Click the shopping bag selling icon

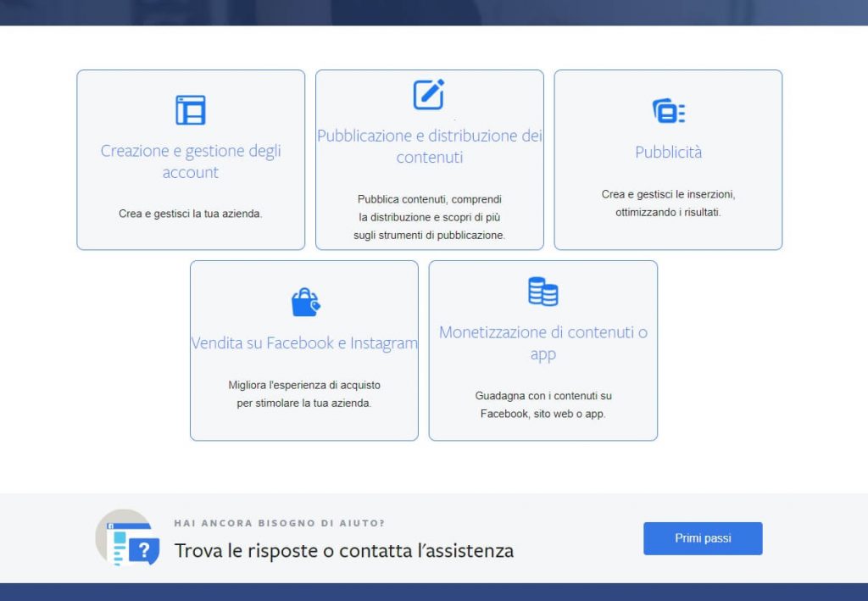(303, 301)
